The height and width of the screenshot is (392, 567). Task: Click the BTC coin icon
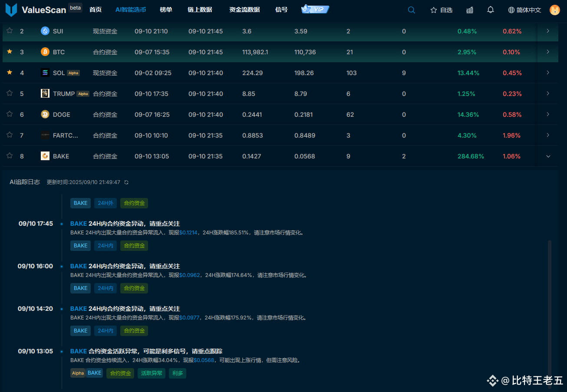point(45,52)
